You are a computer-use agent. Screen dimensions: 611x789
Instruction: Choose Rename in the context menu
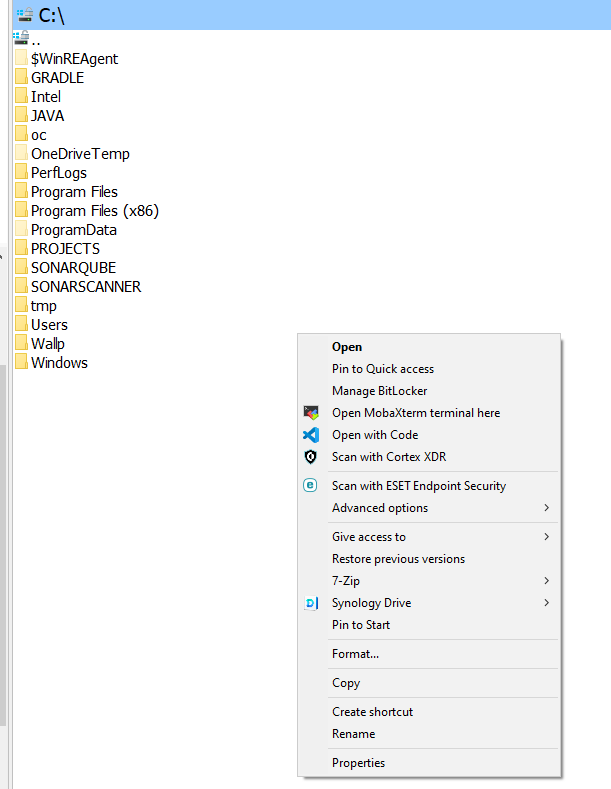pyautogui.click(x=429, y=734)
